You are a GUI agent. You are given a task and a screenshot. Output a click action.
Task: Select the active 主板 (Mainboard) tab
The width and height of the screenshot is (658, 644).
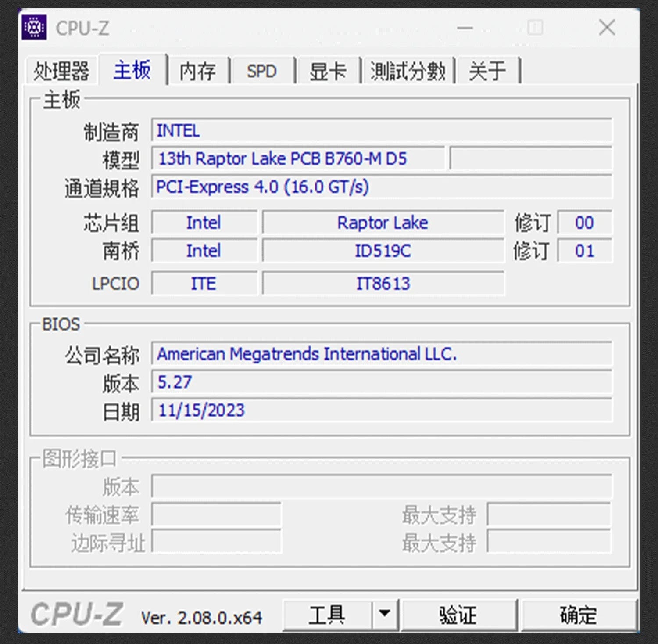tap(132, 70)
